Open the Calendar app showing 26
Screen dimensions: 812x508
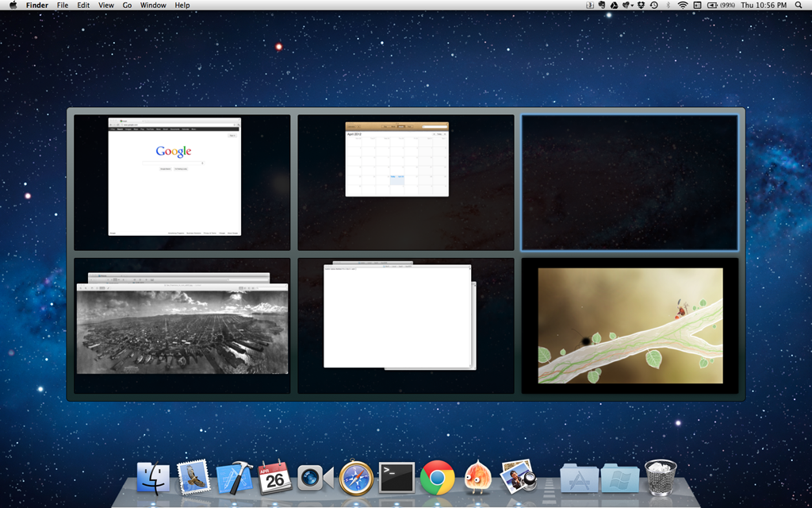pos(274,478)
